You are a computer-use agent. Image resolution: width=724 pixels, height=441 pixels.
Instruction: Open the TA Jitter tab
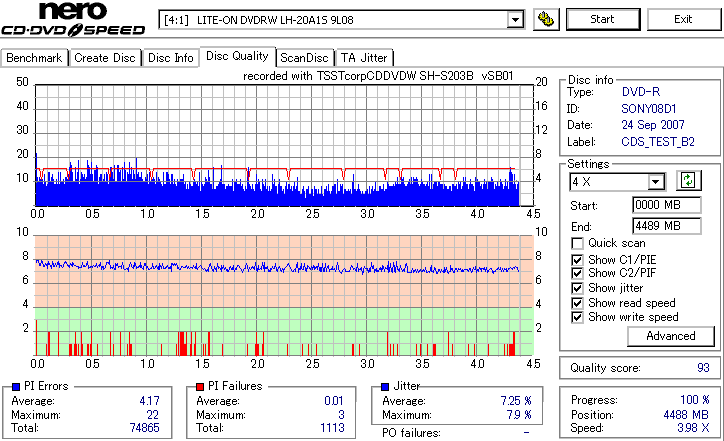click(x=364, y=58)
